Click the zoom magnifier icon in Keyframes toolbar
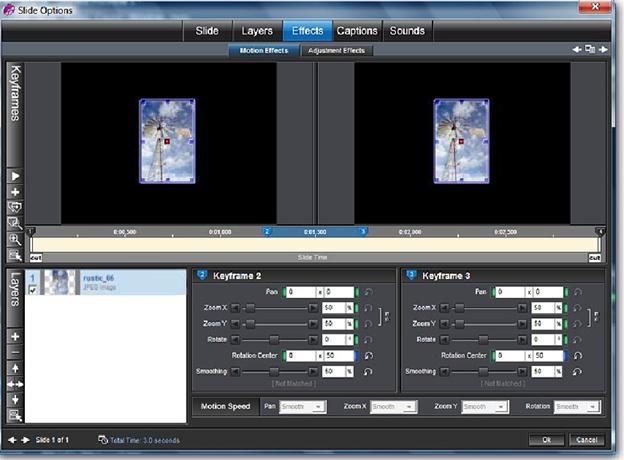624x460 pixels. point(15,240)
